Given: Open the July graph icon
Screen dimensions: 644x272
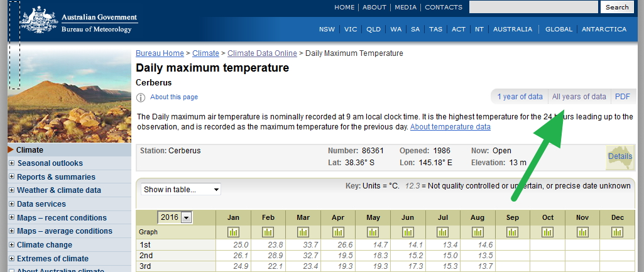Looking at the screenshot, I should tap(443, 232).
